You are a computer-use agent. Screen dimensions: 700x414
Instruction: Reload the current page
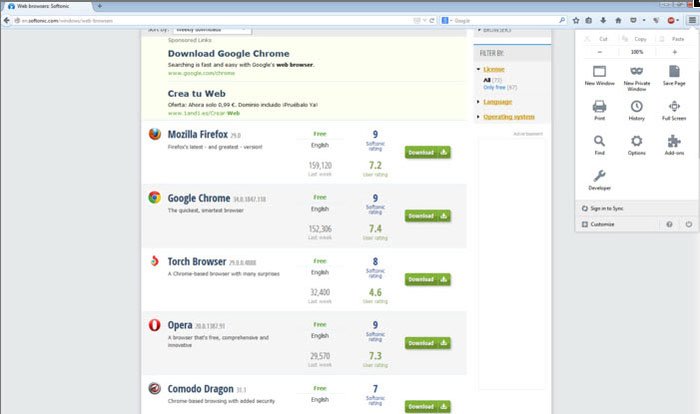tap(432, 20)
